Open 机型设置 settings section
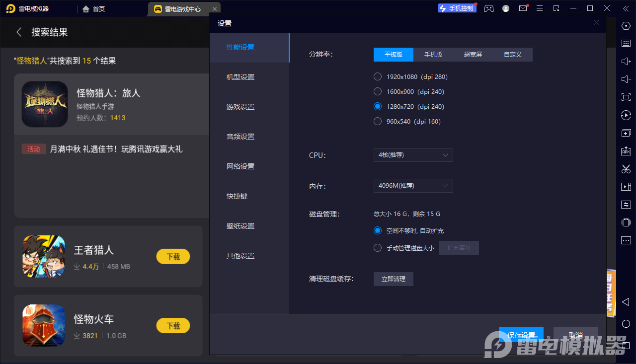The image size is (636, 364). (249, 77)
